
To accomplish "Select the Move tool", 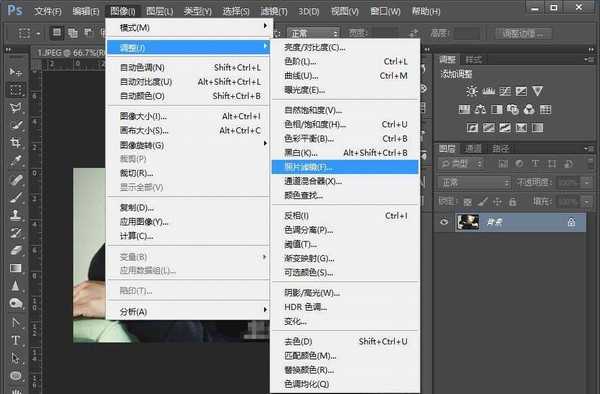I will 16,72.
